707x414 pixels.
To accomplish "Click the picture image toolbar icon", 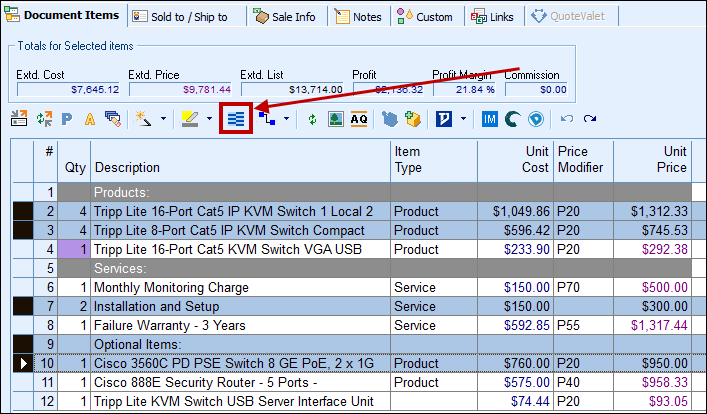I will click(x=335, y=119).
